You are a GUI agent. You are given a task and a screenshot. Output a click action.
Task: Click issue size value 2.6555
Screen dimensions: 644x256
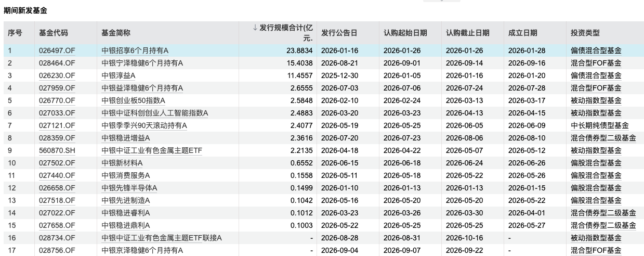coord(301,88)
